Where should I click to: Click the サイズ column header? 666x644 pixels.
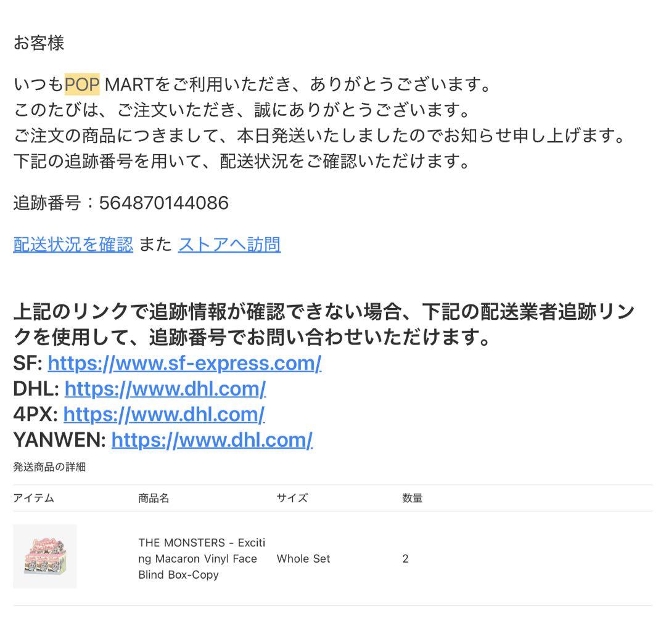292,498
